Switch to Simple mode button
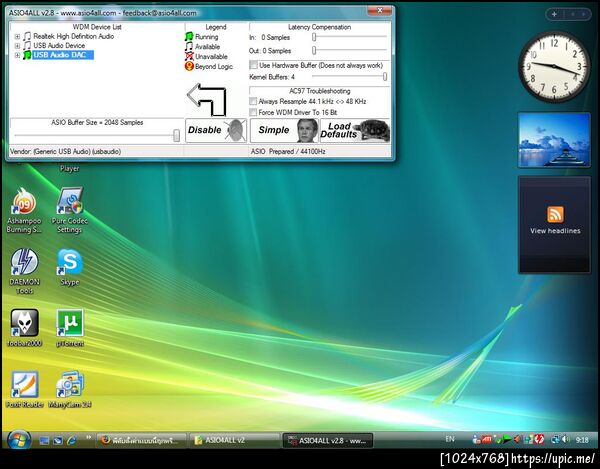This screenshot has width=600, height=469. pos(284,130)
